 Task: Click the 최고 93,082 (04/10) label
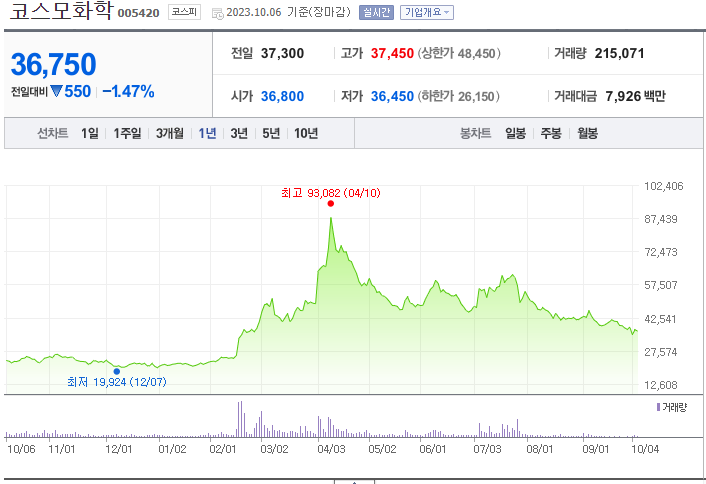tap(331, 193)
